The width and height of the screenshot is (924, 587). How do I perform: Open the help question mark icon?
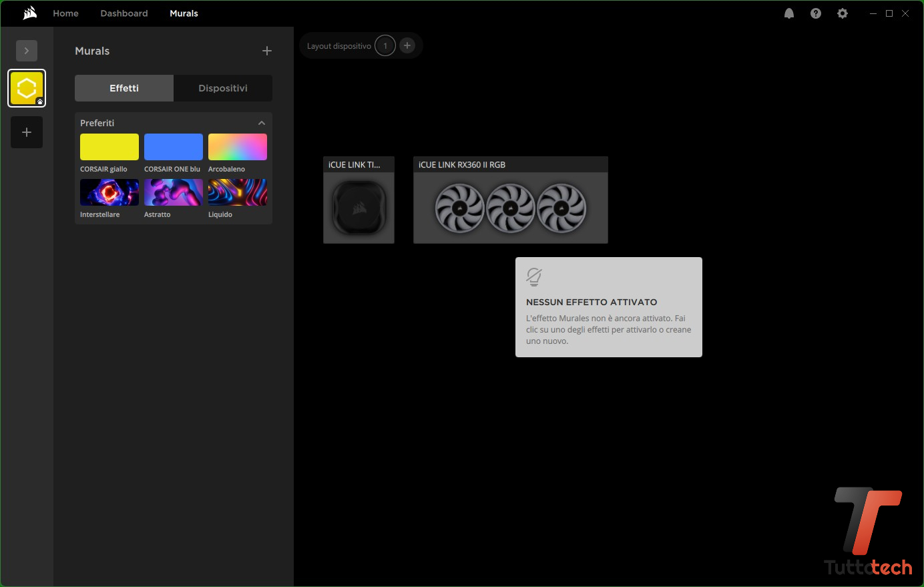point(816,13)
